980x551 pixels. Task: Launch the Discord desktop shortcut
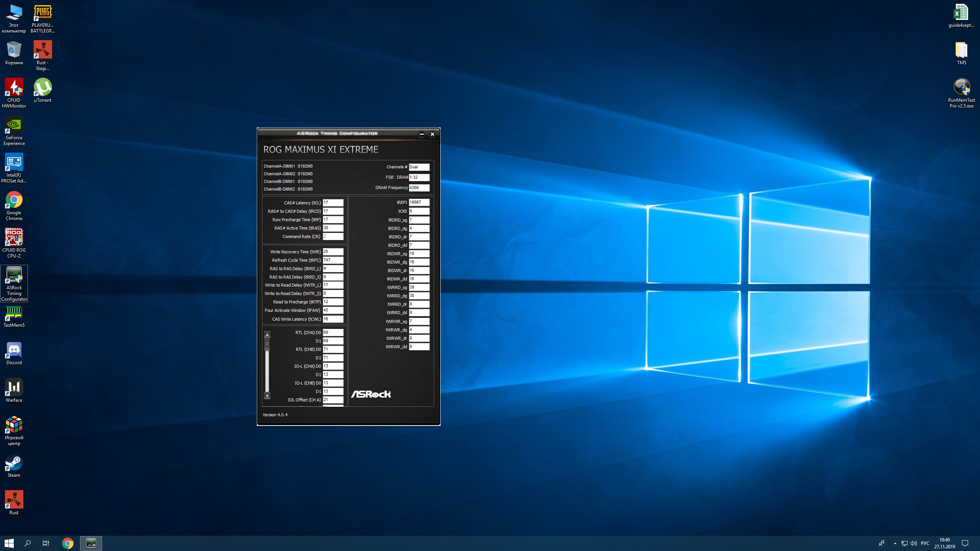click(x=14, y=353)
